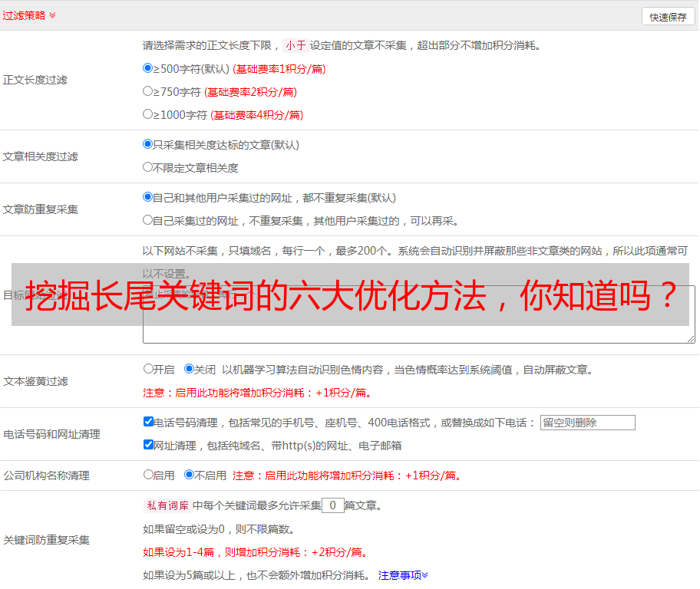Image resolution: width=700 pixels, height=589 pixels.
Task: Select ≥1000字符 length filter option
Action: click(148, 114)
